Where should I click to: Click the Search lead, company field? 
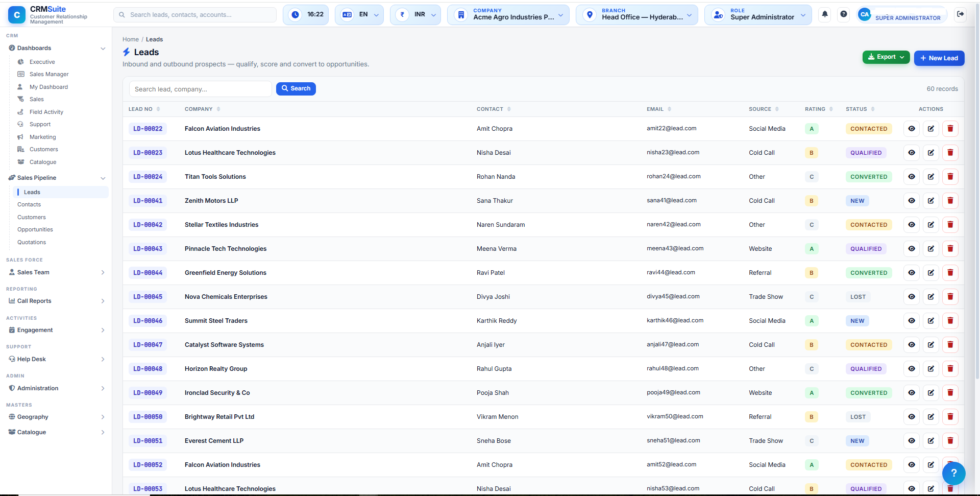(x=201, y=89)
